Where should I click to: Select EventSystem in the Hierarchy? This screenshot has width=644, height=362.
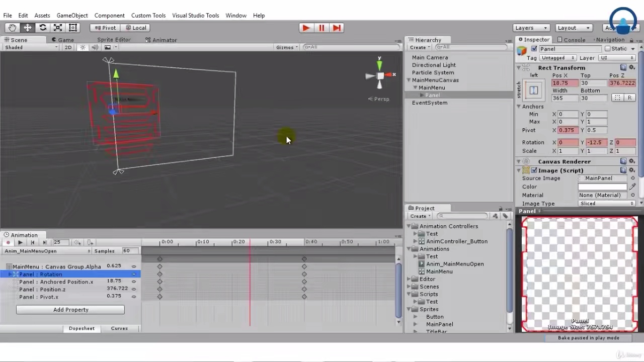point(430,103)
